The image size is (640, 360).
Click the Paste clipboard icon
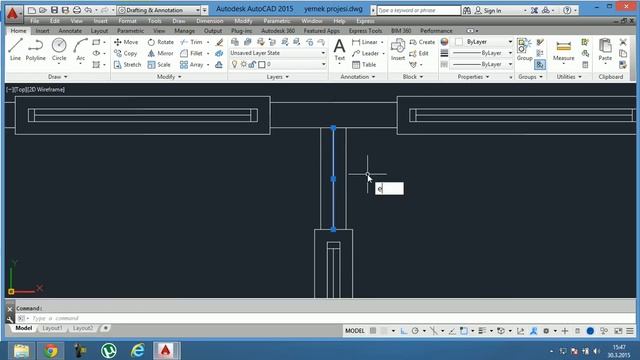[605, 50]
